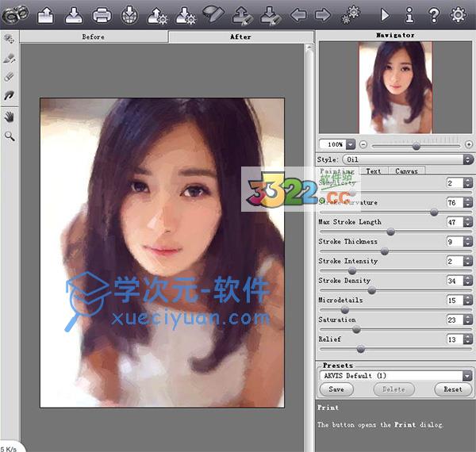Click the Microdetails slider handle

tap(345, 310)
